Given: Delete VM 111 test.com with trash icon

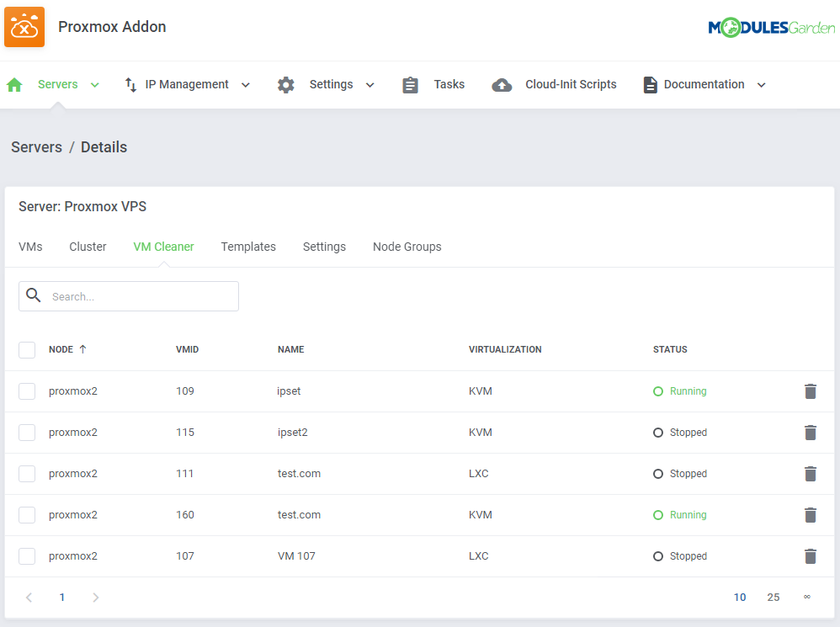Looking at the screenshot, I should tap(811, 474).
